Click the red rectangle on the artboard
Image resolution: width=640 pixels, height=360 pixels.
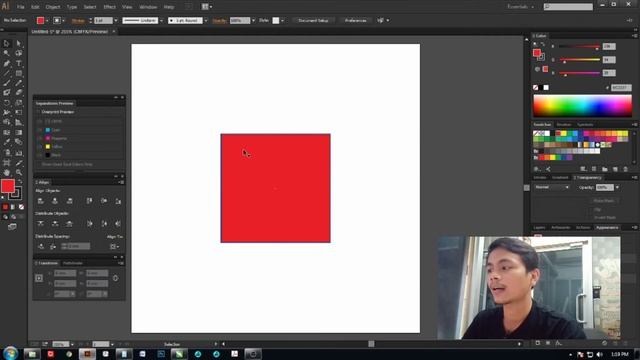(276, 188)
